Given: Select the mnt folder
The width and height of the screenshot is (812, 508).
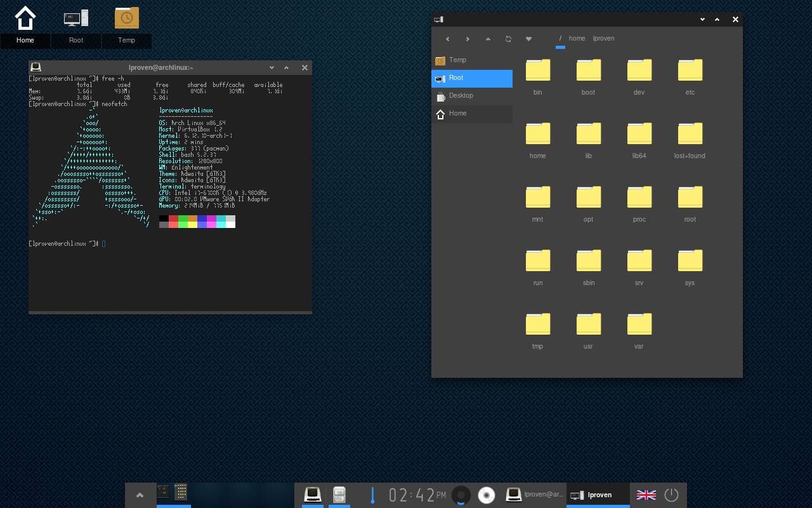Looking at the screenshot, I should coord(538,203).
